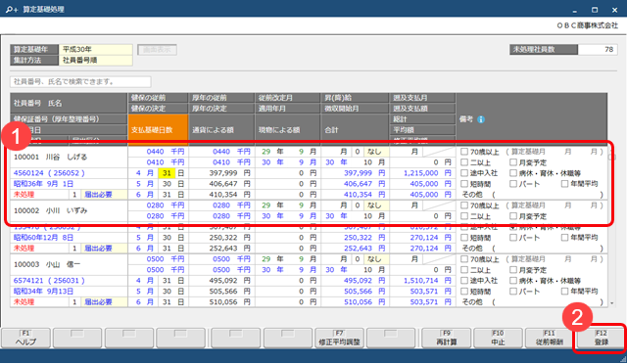Enable 月変予定 for employee 100002 小川
The image size is (627, 364).
pos(513,216)
